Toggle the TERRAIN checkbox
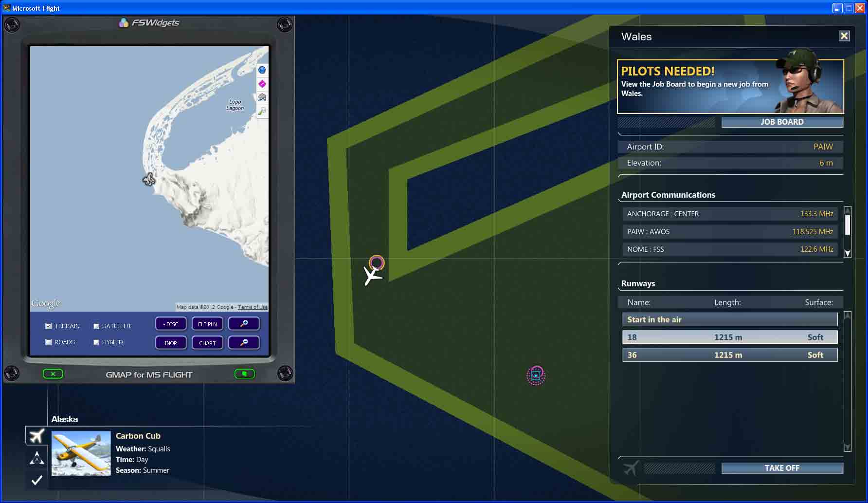Viewport: 868px width, 503px height. point(48,326)
